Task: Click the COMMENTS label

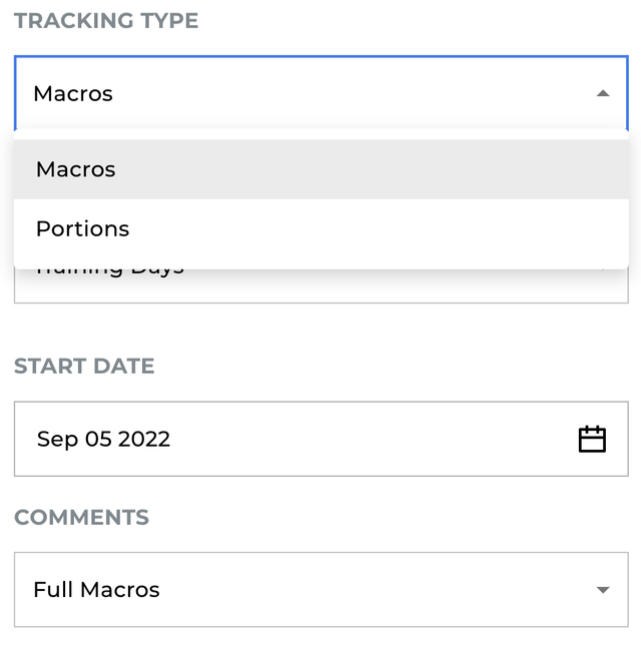Action: [81, 518]
